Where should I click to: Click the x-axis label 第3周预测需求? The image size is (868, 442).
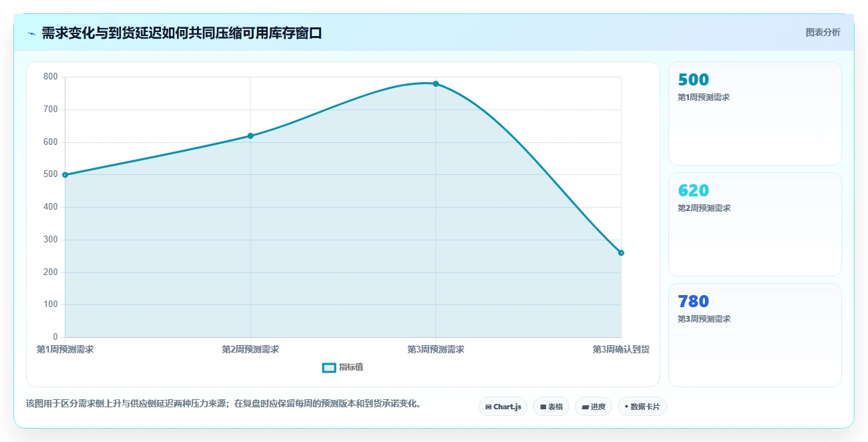point(436,349)
